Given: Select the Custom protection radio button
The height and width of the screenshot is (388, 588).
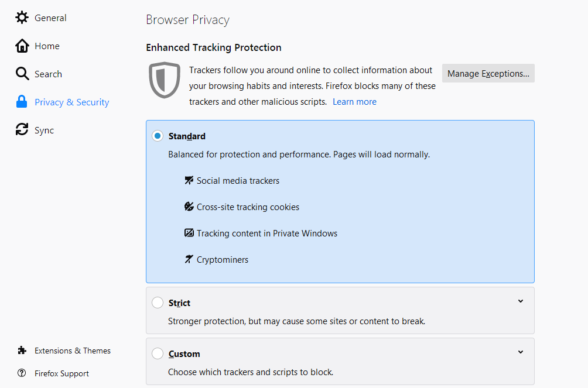Looking at the screenshot, I should click(x=158, y=353).
